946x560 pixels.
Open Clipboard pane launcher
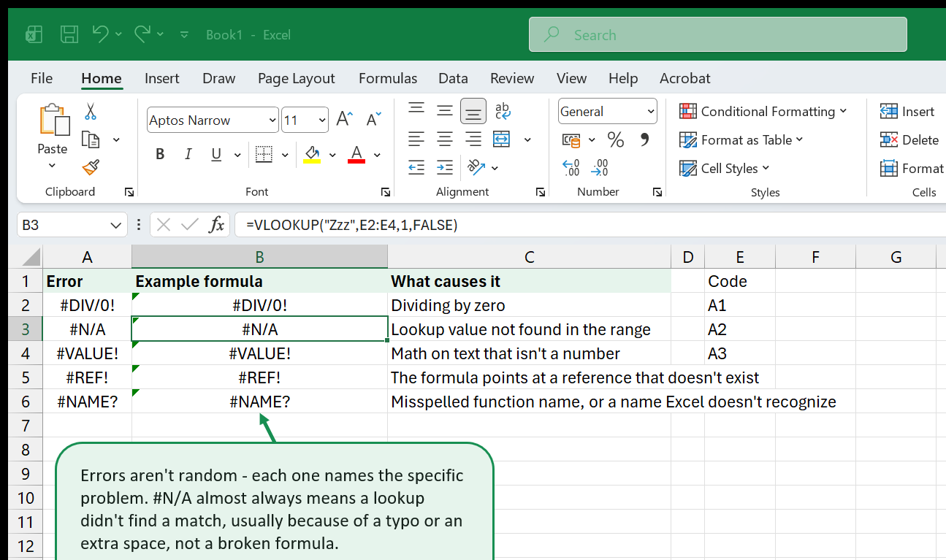[x=129, y=192]
